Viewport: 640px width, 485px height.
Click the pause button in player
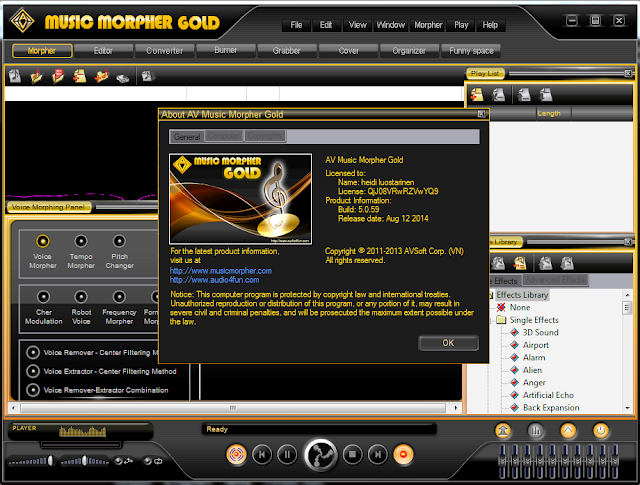[287, 454]
